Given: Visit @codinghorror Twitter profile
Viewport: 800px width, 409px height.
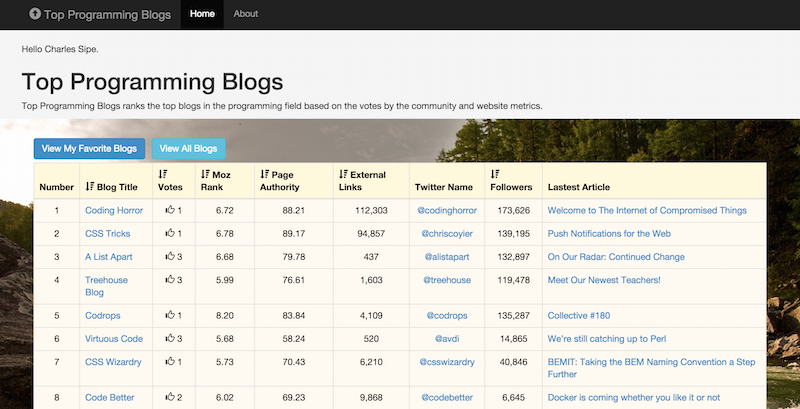Looking at the screenshot, I should (x=447, y=210).
